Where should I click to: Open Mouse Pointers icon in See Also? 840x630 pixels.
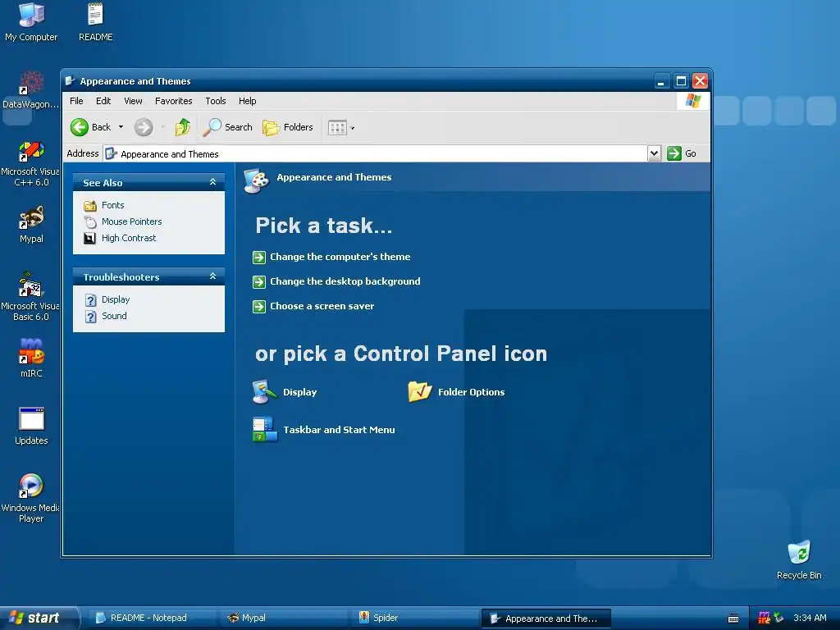90,221
